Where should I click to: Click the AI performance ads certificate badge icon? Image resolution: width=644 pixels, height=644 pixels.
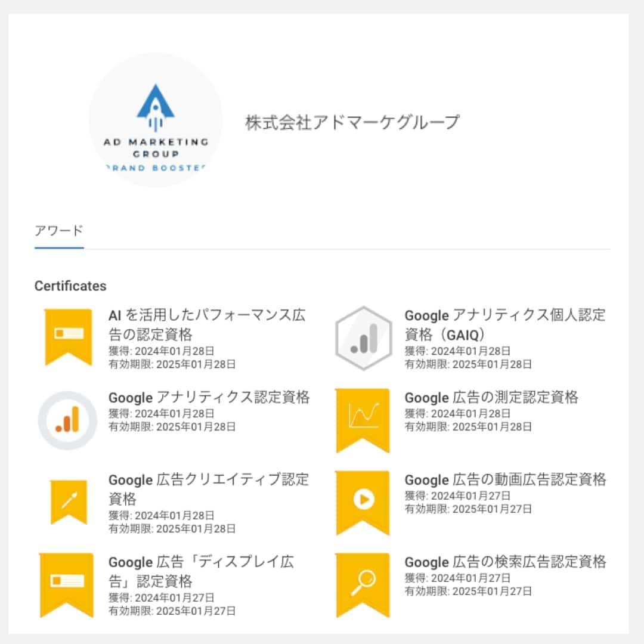(x=68, y=337)
